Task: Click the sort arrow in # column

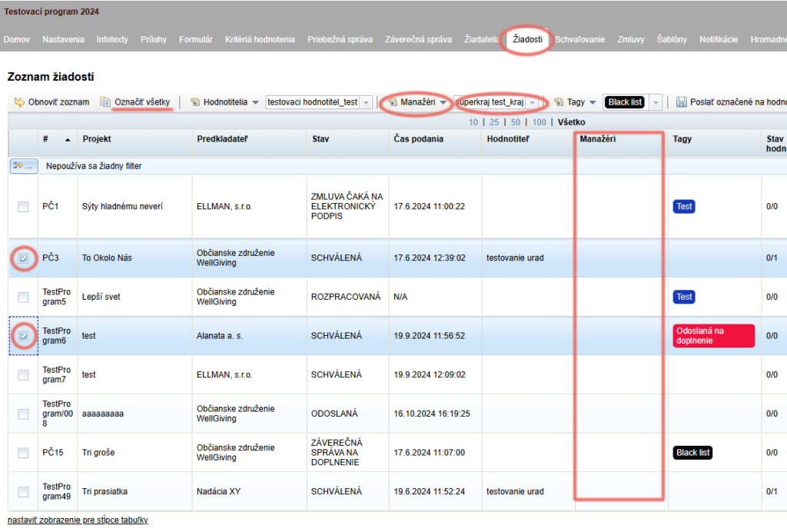Action: click(68, 140)
